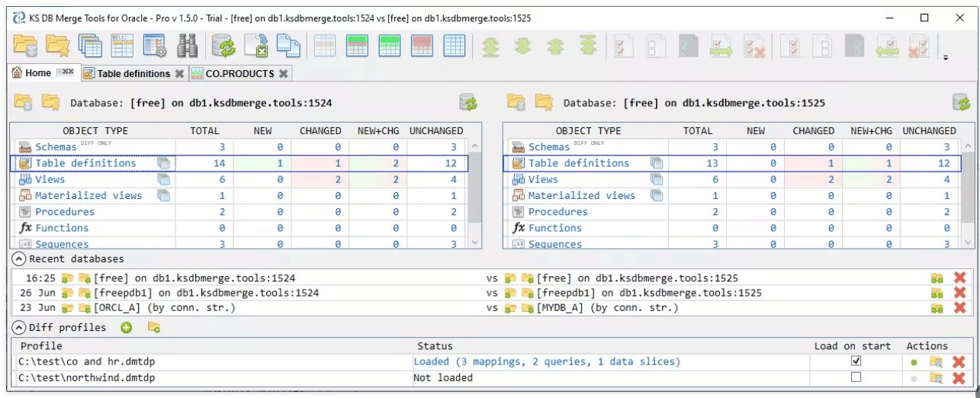Viewport: 980px width, 398px height.
Task: Open Materialized views in left database list
Action: click(88, 195)
